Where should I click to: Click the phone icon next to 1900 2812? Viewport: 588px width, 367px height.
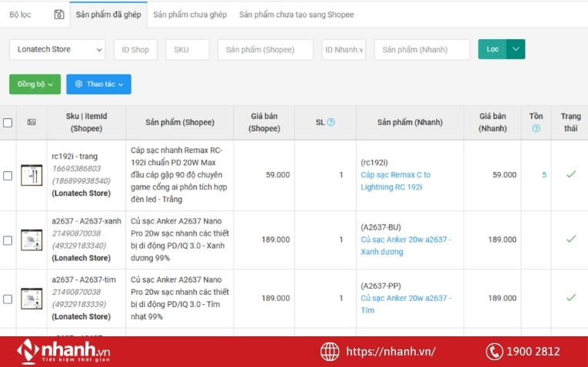pyautogui.click(x=494, y=352)
